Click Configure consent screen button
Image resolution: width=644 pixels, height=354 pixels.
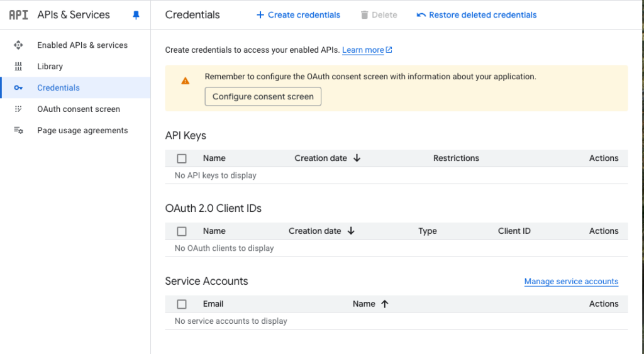[263, 96]
